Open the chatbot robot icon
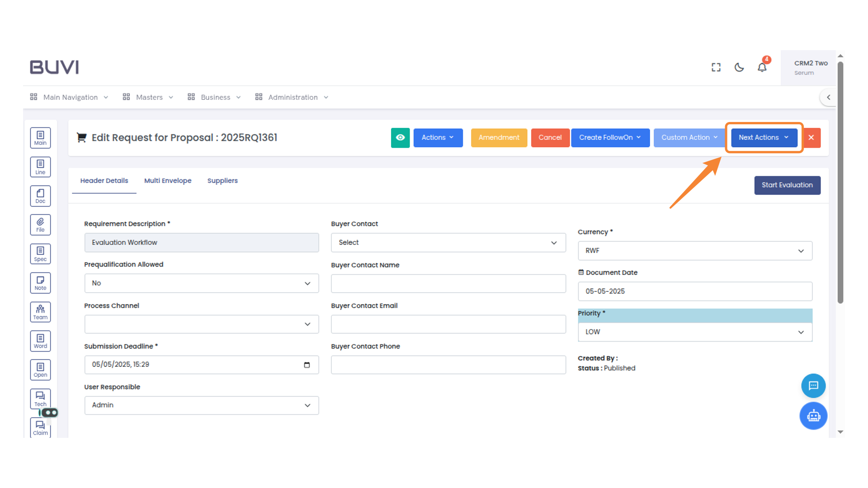Image resolution: width=868 pixels, height=488 pixels. [x=813, y=416]
